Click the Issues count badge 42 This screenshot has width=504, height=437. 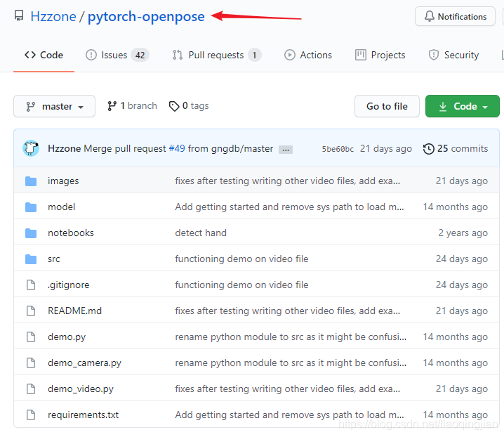140,56
